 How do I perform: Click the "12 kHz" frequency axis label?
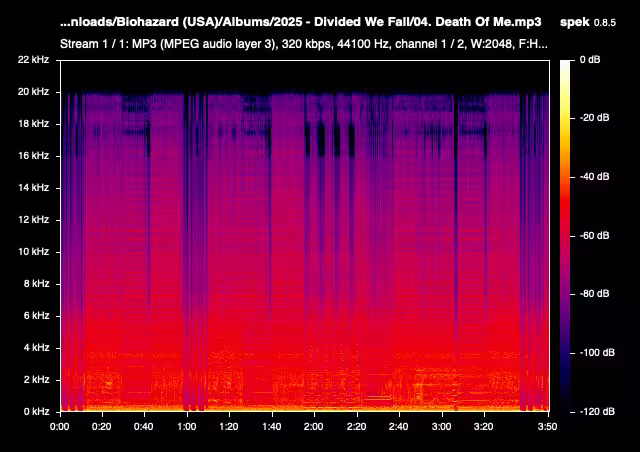click(33, 220)
